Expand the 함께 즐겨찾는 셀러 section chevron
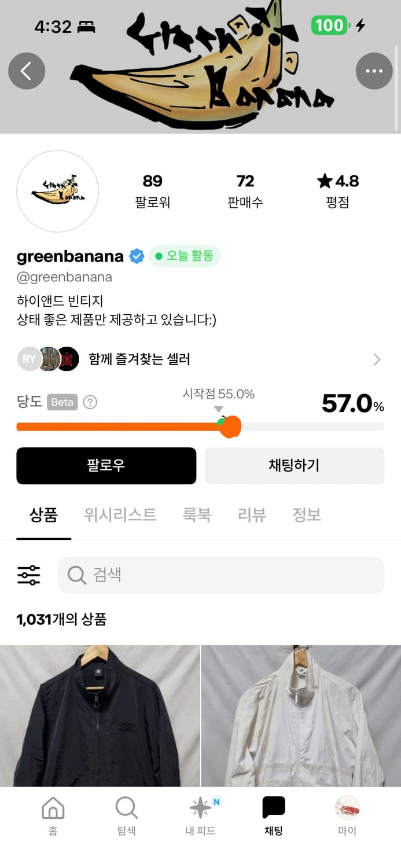Screen dimensions: 401x868 [x=377, y=359]
